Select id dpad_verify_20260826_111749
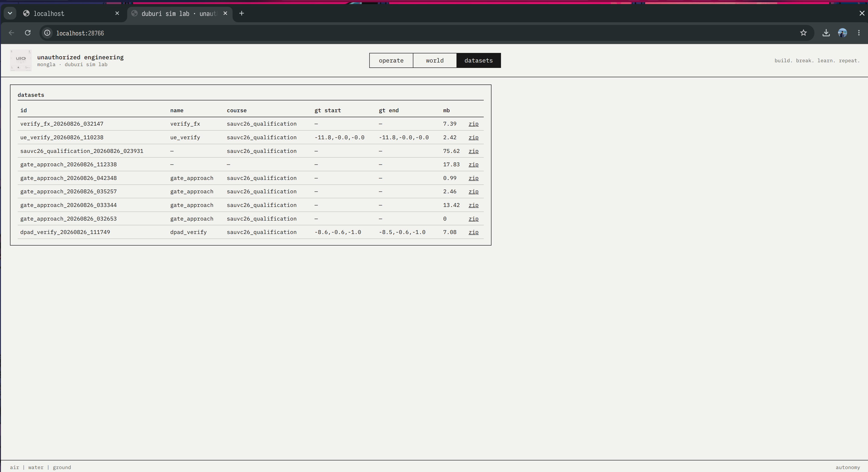This screenshot has width=868, height=472. [x=65, y=232]
